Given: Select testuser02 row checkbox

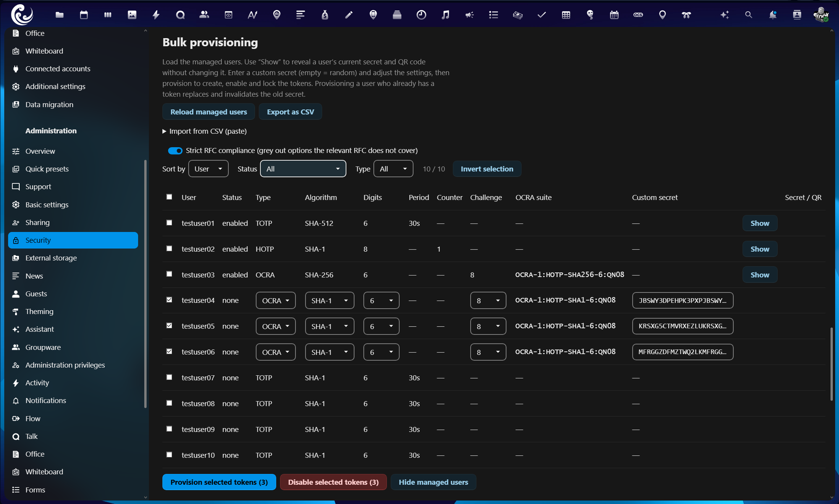Looking at the screenshot, I should (x=169, y=249).
